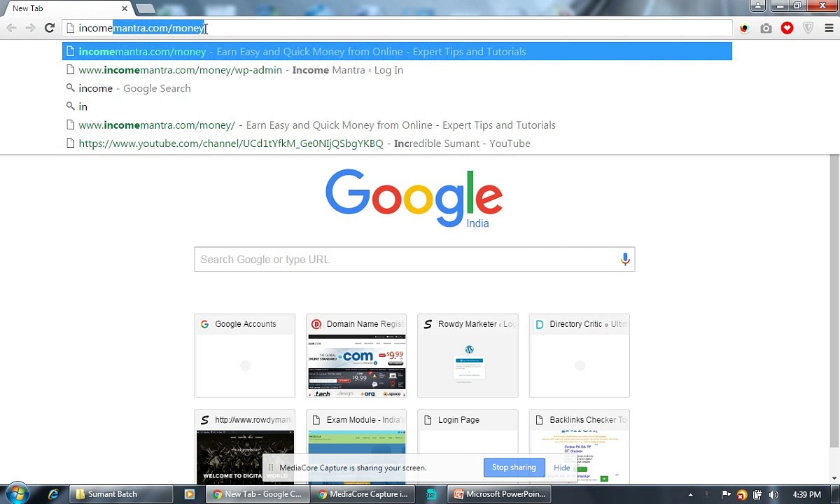840x504 pixels.
Task: Click the red heart extension icon
Action: click(x=787, y=28)
